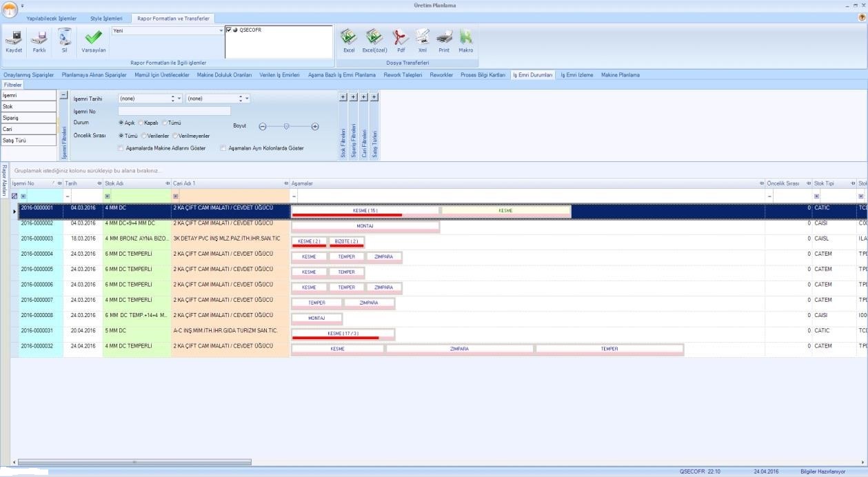Click the Sil delete icon

(x=64, y=38)
